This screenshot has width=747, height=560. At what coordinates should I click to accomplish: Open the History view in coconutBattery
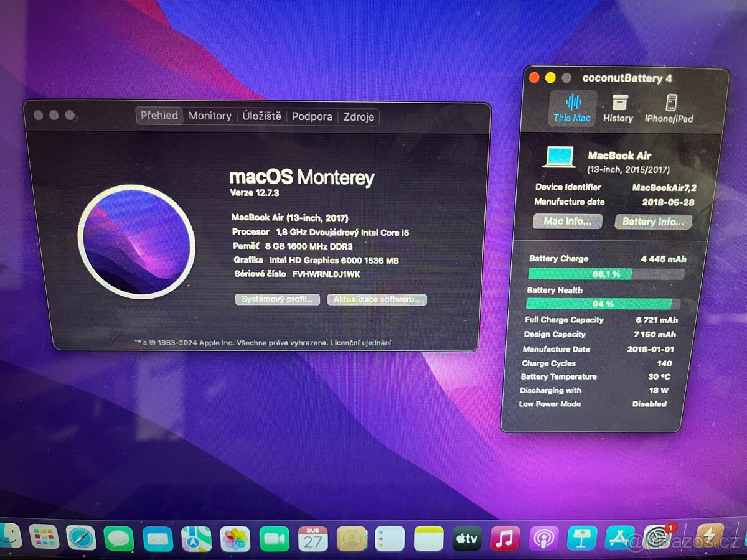618,107
